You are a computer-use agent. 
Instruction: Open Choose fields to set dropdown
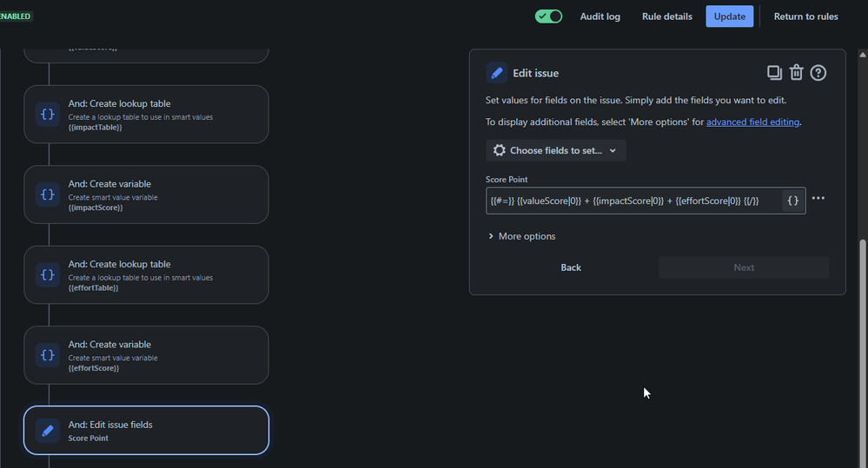[556, 150]
